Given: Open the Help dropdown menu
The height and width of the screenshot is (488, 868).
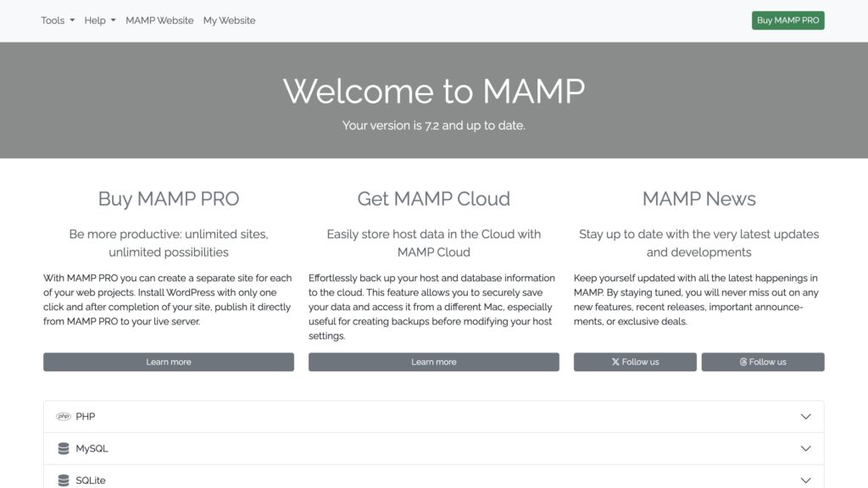Looking at the screenshot, I should [100, 20].
